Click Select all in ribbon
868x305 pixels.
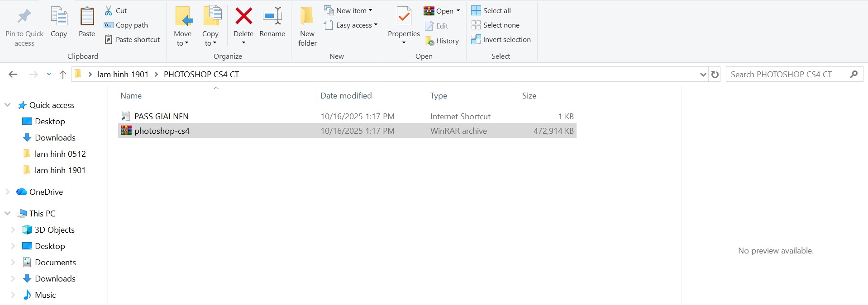point(491,10)
